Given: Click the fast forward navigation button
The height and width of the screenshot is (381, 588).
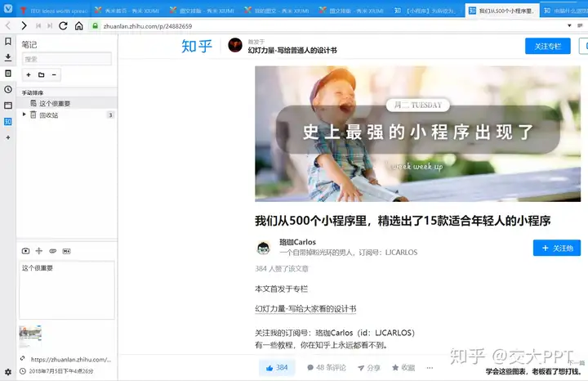Looking at the screenshot, I should point(50,26).
